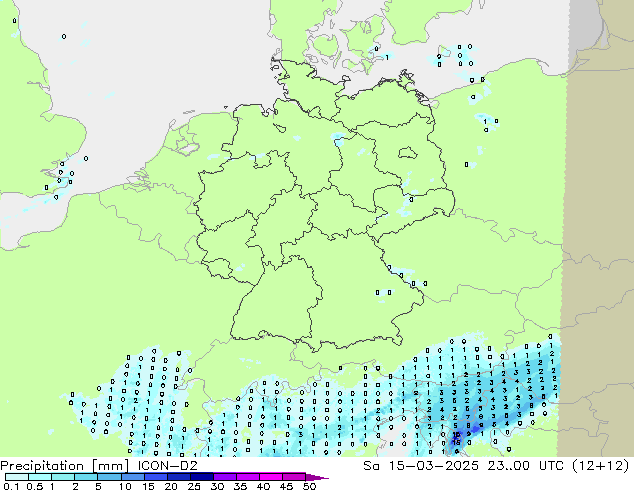634x490 pixels.
Task: Click the 'ICON-D2' model label
Action: pyautogui.click(x=167, y=466)
